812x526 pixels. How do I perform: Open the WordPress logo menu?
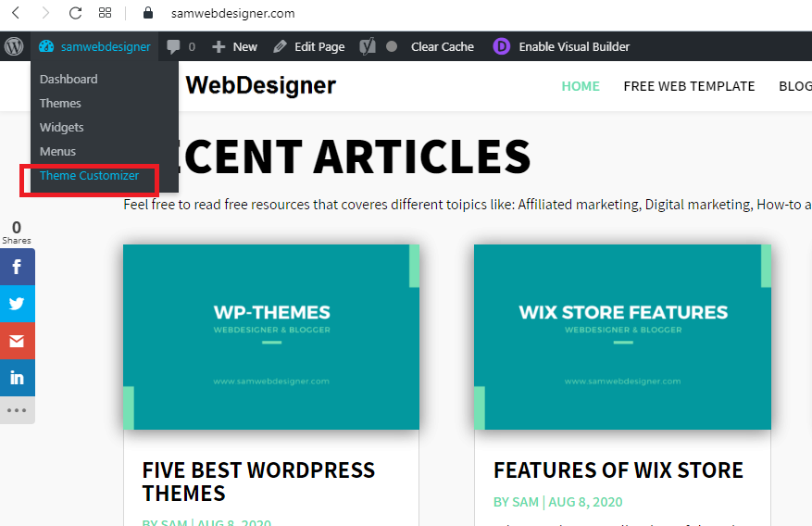[14, 46]
